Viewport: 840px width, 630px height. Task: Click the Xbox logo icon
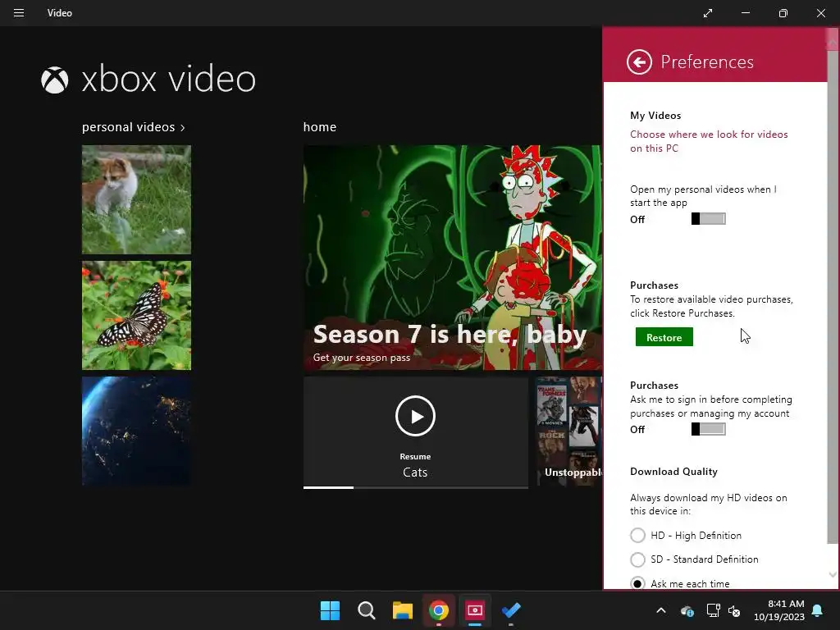(x=55, y=80)
